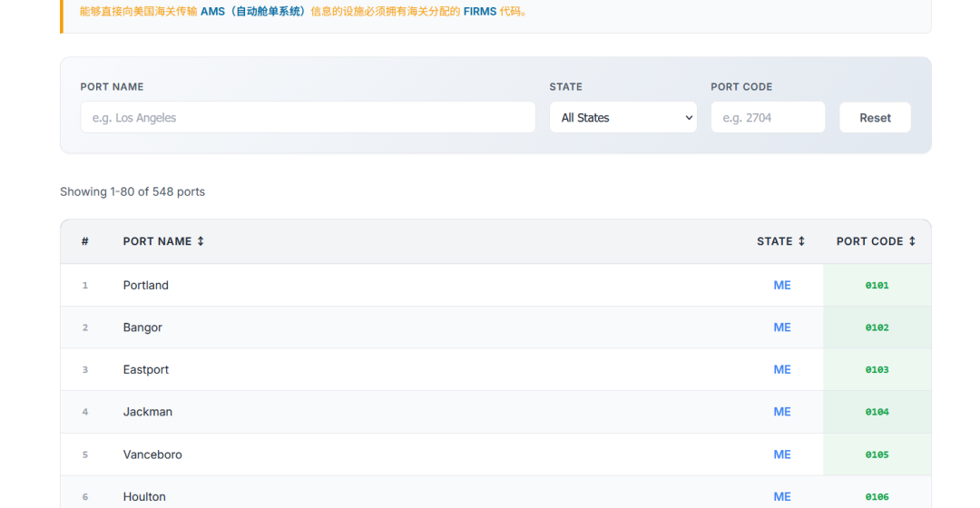Open the All States dropdown
This screenshot has width=980, height=508.
pyautogui.click(x=623, y=117)
